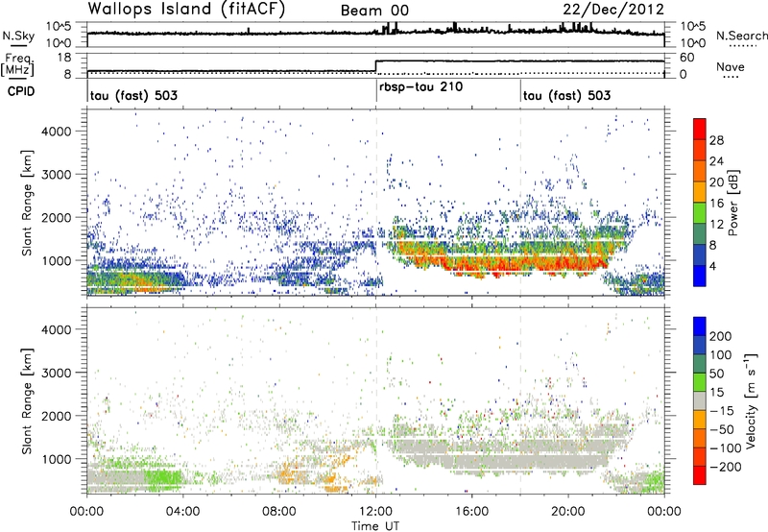Click the date '22/Dec/2012'
768x532 pixels.
pos(613,10)
